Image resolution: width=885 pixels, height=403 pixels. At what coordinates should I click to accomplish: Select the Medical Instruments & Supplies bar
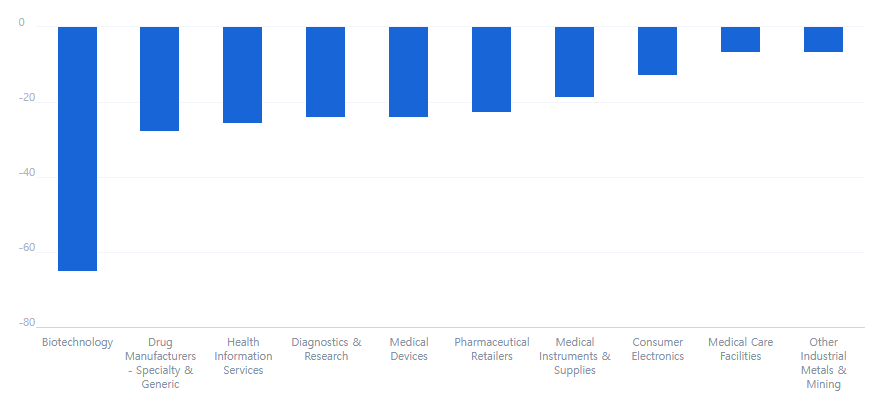coord(574,61)
